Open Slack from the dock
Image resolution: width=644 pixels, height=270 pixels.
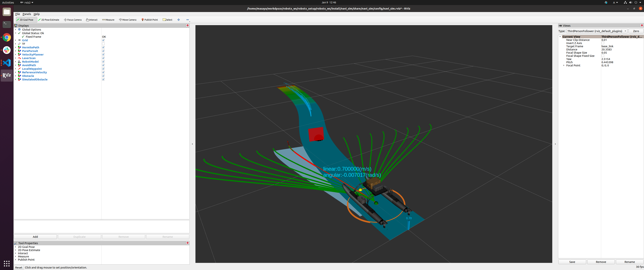7,50
